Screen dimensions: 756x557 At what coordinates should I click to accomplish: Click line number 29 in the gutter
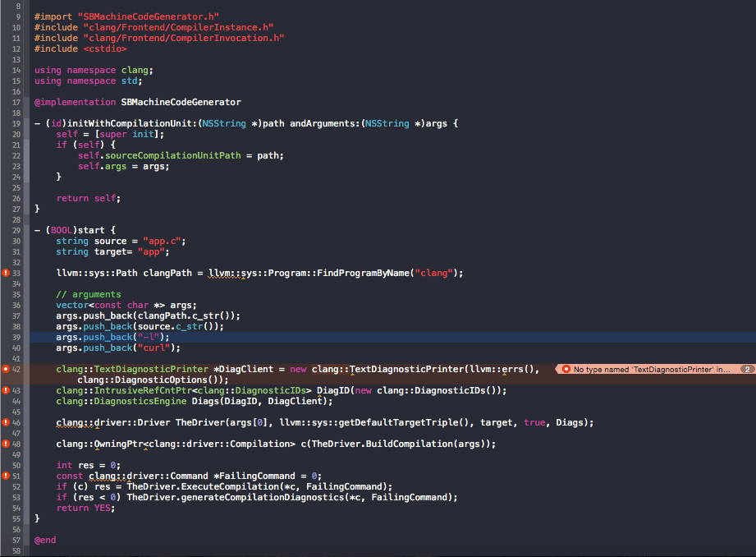pyautogui.click(x=16, y=230)
